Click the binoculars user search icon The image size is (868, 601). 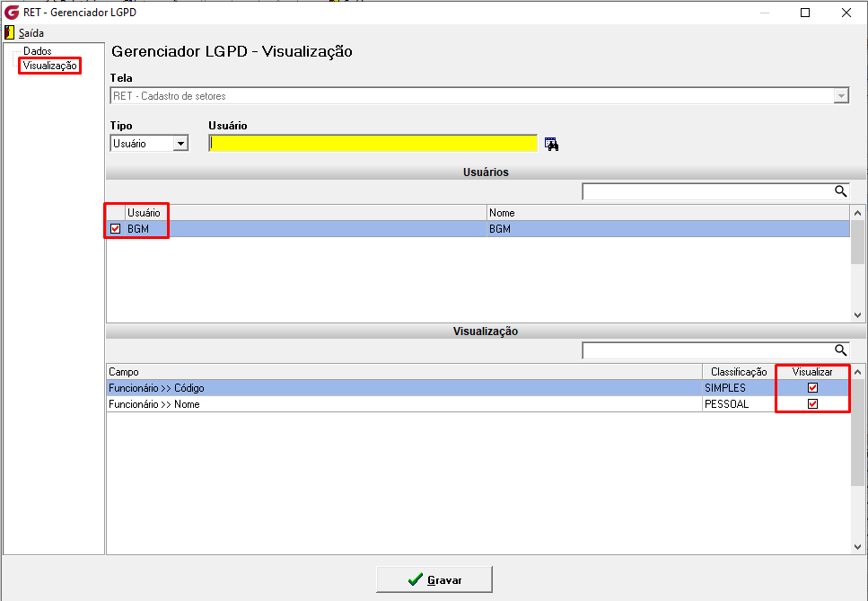(x=551, y=144)
